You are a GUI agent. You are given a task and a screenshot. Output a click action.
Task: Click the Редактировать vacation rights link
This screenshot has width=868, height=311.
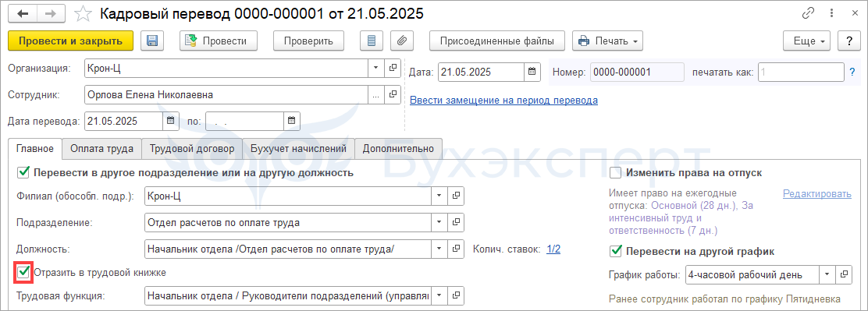click(x=817, y=194)
